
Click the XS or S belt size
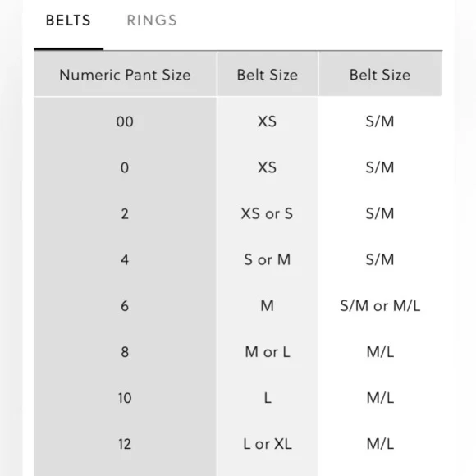click(x=268, y=213)
